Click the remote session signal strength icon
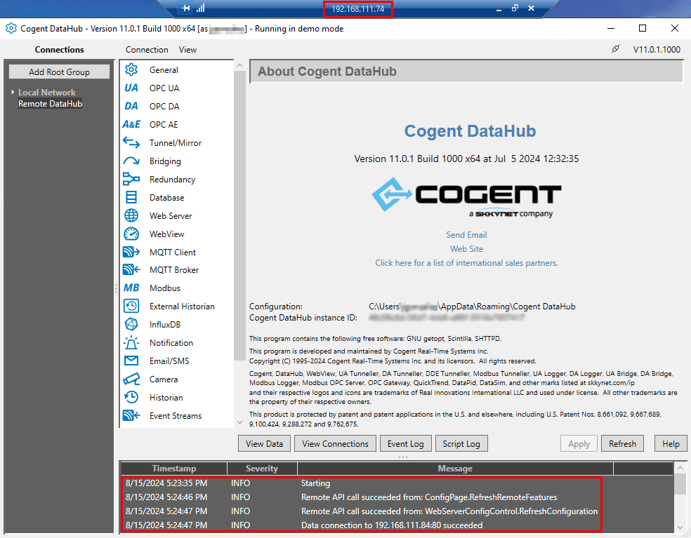Image resolution: width=691 pixels, height=538 pixels. tap(201, 8)
